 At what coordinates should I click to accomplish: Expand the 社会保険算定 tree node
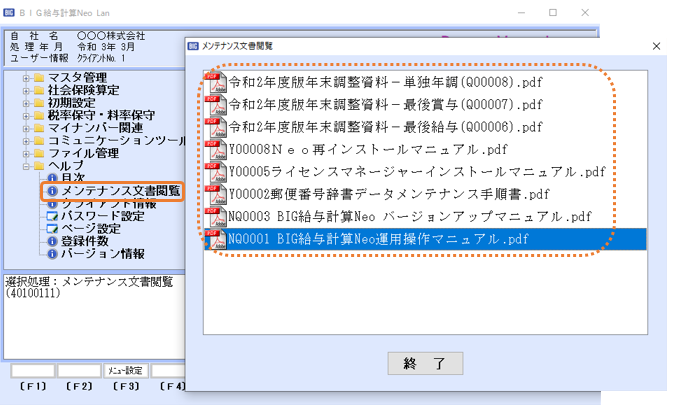pyautogui.click(x=25, y=90)
